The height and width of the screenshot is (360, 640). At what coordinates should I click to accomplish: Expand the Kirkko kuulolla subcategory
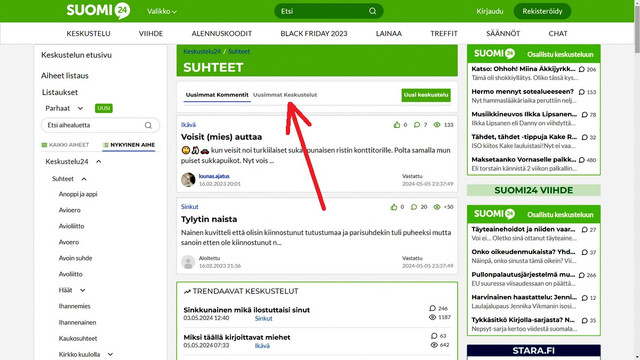110,354
